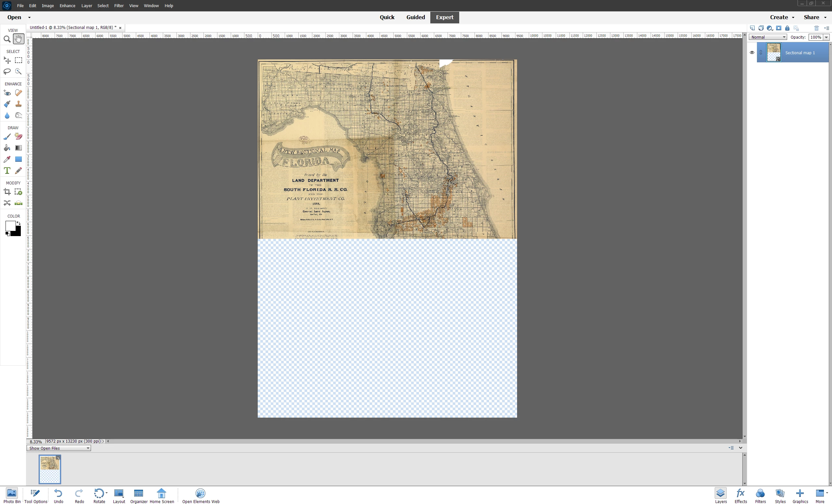Select the Clone Stamp tool
This screenshot has width=832, height=504.
(x=19, y=104)
